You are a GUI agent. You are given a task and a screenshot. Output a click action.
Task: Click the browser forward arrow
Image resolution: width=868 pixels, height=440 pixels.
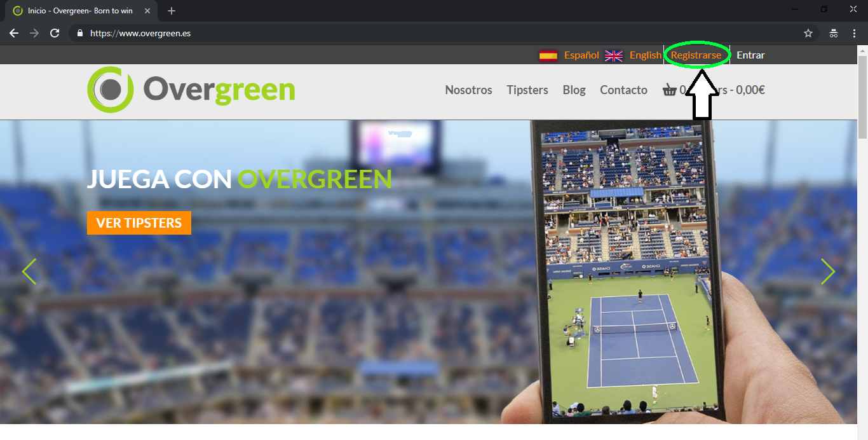point(34,33)
